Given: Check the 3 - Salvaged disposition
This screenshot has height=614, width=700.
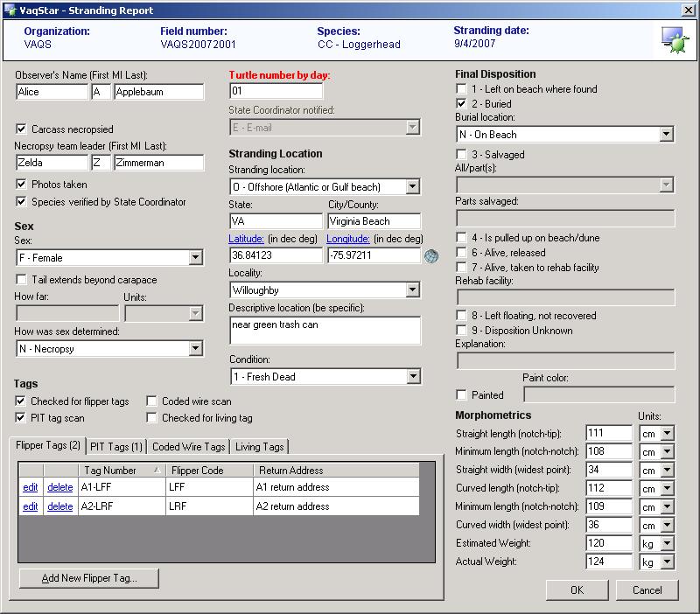Looking at the screenshot, I should pos(462,155).
